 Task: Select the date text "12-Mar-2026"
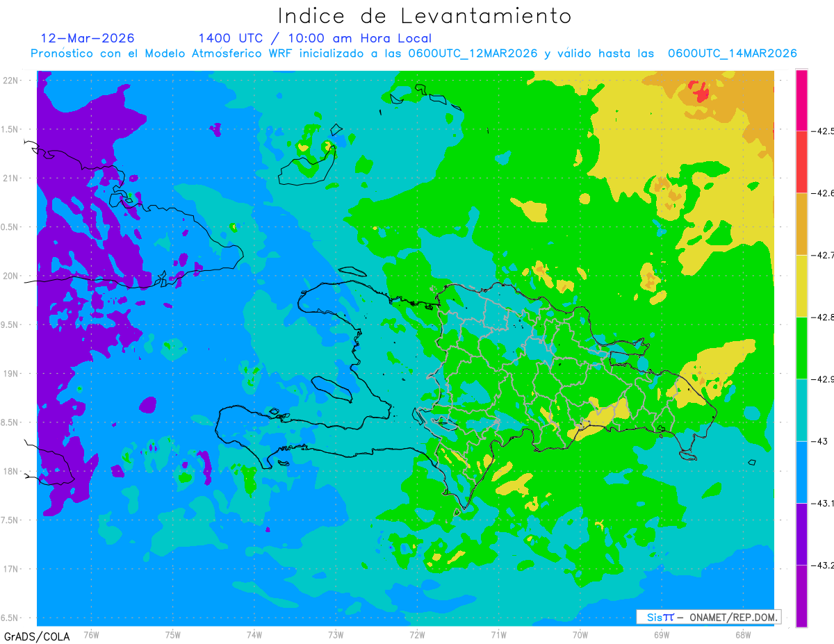coord(88,38)
